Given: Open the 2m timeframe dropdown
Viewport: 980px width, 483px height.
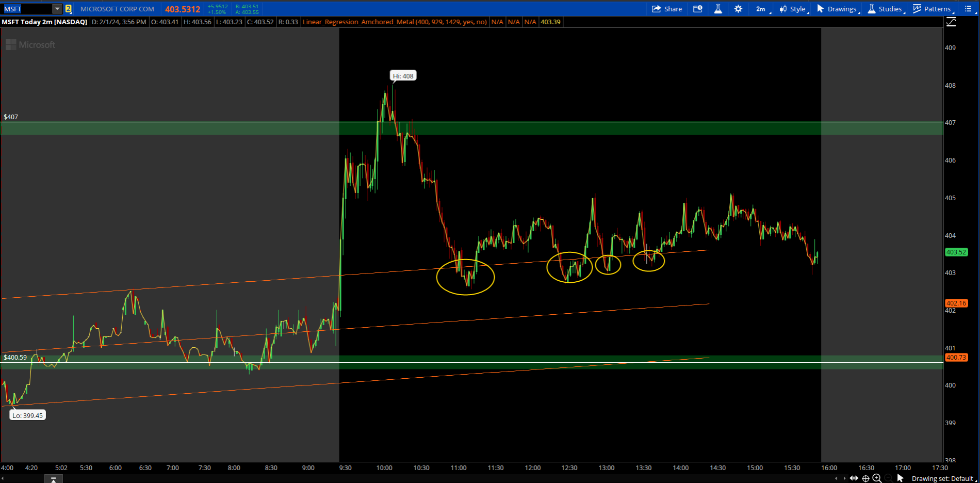Looking at the screenshot, I should click(x=762, y=9).
